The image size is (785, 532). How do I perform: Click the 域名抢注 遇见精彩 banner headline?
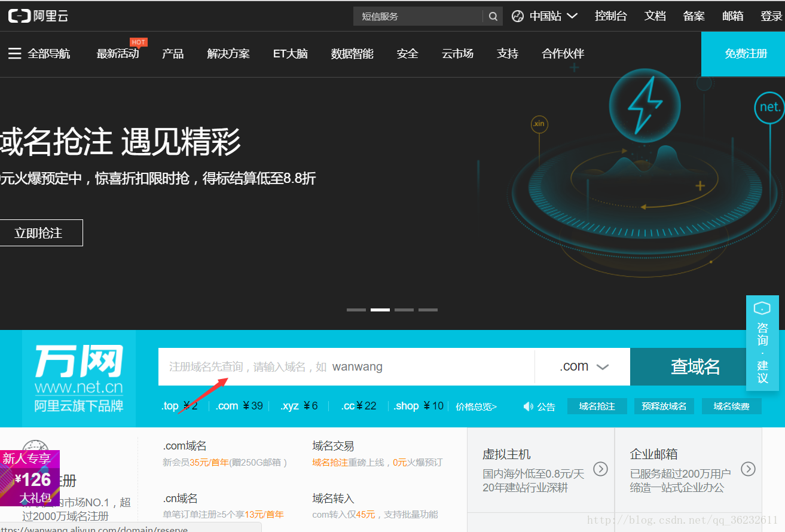pos(120,142)
